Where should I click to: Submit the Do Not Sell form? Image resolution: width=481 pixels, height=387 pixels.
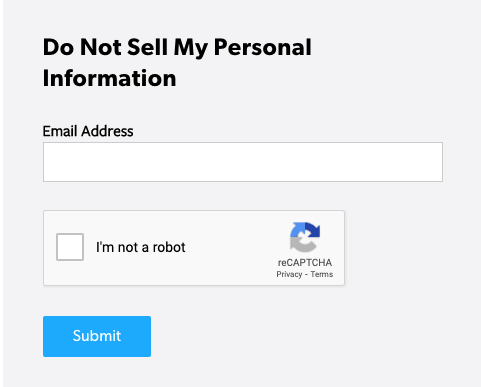(97, 336)
